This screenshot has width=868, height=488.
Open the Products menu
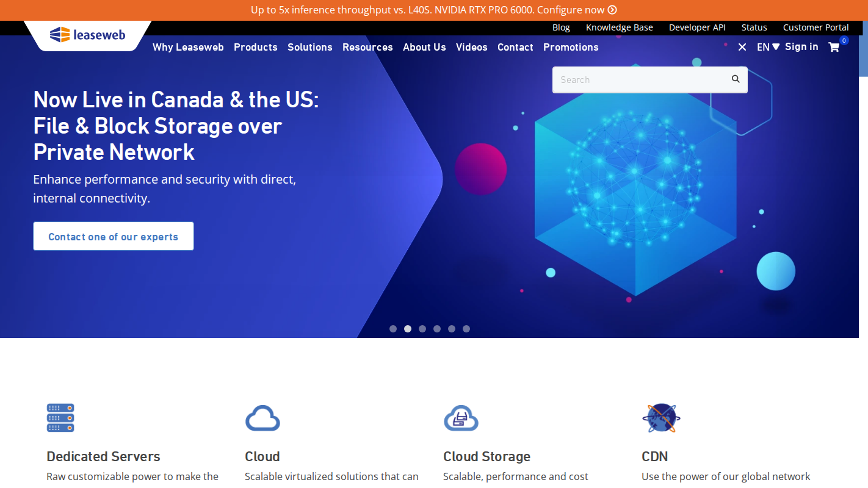tap(256, 47)
